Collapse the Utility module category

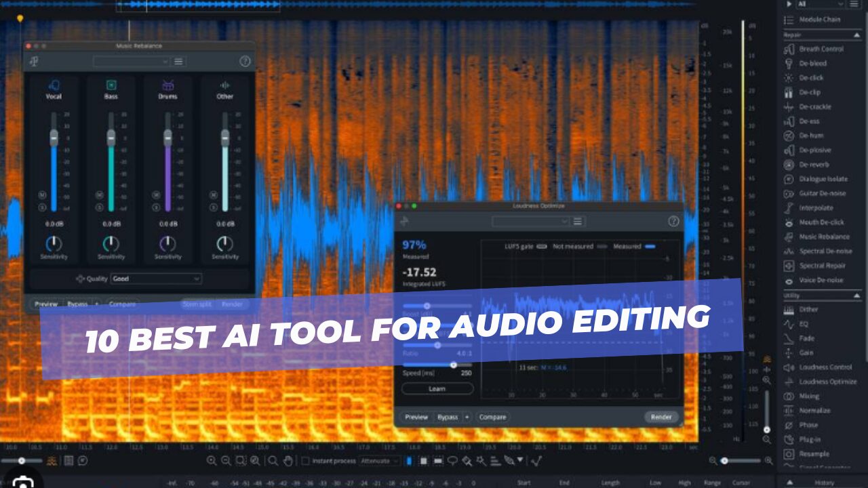pyautogui.click(x=856, y=296)
